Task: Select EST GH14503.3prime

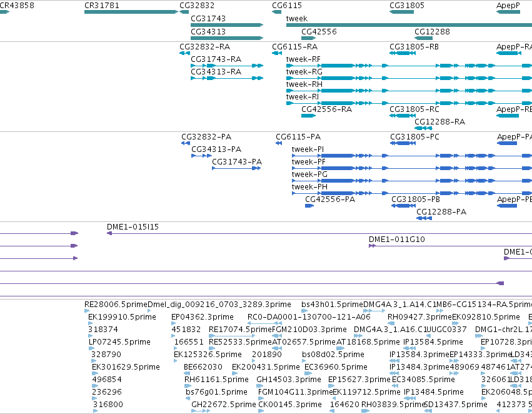Action: pyautogui.click(x=289, y=380)
